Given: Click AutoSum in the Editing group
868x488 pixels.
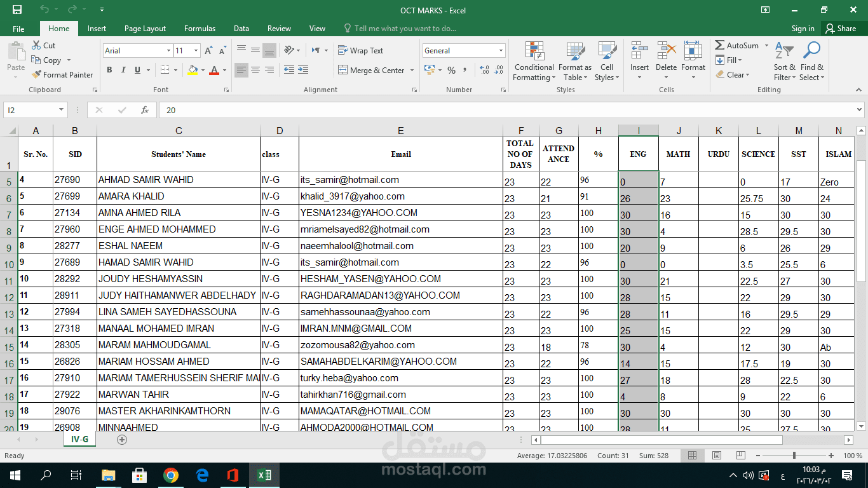Looking at the screenshot, I should [737, 46].
